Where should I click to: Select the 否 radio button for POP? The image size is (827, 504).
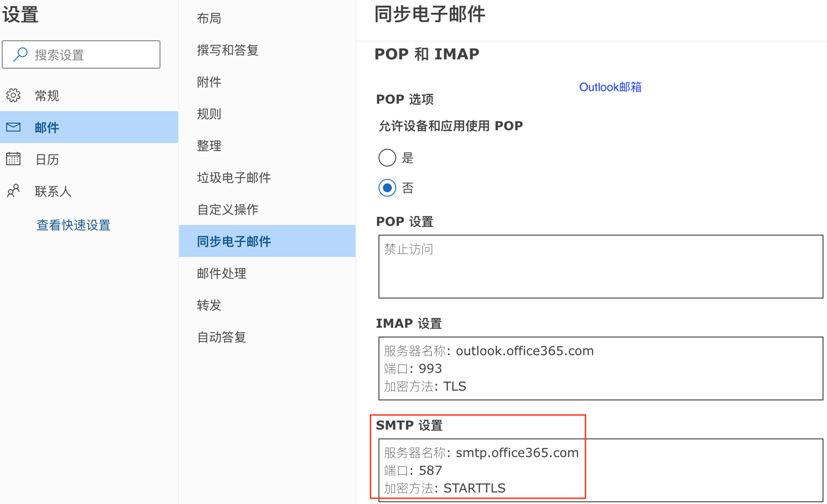(387, 188)
